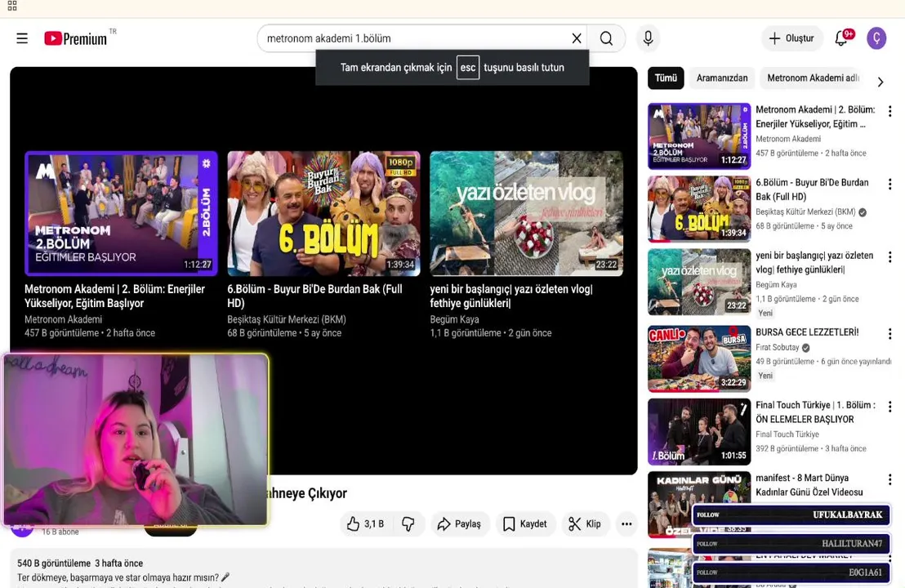
Task: Click Metronom Akademi channel name in sidebar
Action: coord(788,139)
